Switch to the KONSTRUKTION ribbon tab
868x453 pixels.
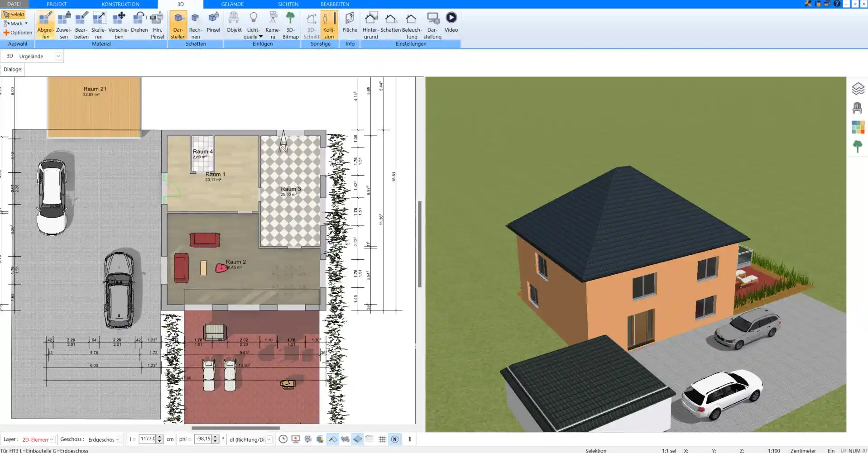(120, 4)
